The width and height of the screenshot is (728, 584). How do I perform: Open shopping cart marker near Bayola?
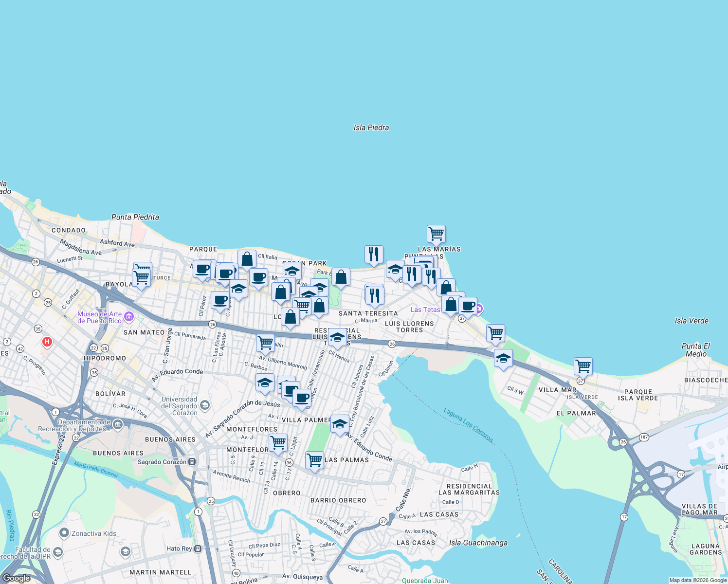coord(142,278)
